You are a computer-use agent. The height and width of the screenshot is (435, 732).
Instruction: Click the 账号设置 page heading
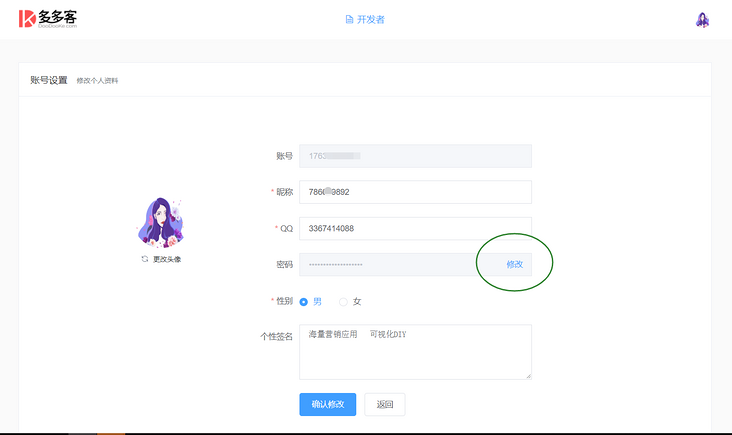49,80
